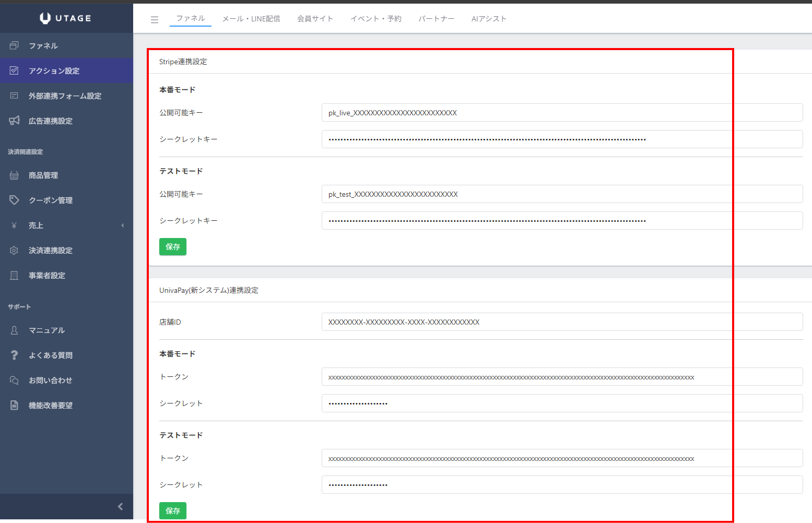Focus Stripe テストモード 公開可能キー field
Image resolution: width=812 pixels, height=523 pixels.
562,194
